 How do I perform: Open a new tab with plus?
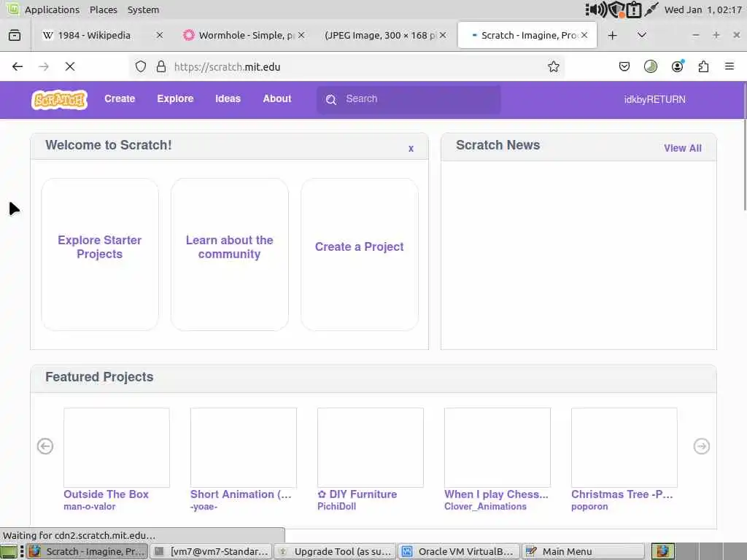coord(612,35)
